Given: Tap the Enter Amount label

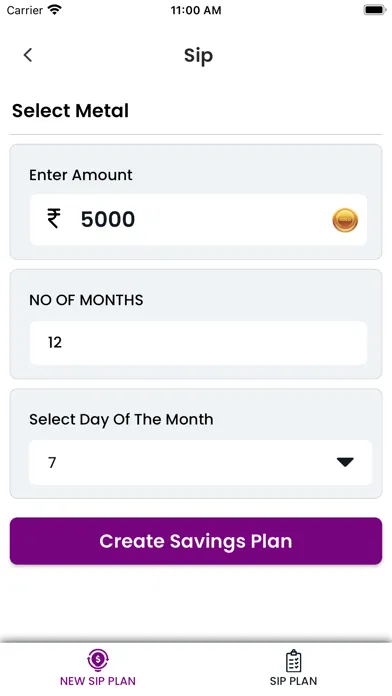Looking at the screenshot, I should (81, 175).
